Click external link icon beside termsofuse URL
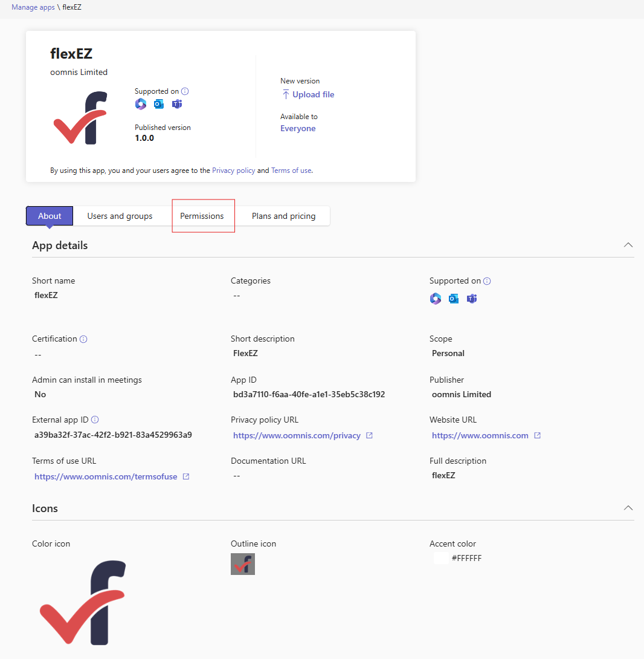The image size is (644, 659). (x=186, y=476)
